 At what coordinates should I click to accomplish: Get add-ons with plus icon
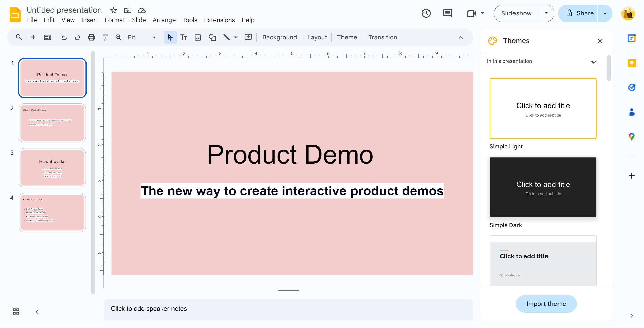(x=631, y=176)
